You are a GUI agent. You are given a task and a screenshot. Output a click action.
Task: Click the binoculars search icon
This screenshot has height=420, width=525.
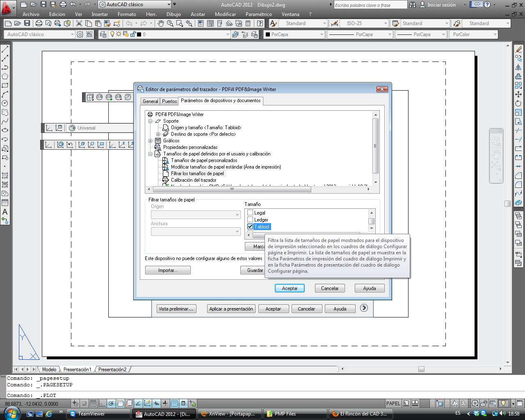pos(412,5)
